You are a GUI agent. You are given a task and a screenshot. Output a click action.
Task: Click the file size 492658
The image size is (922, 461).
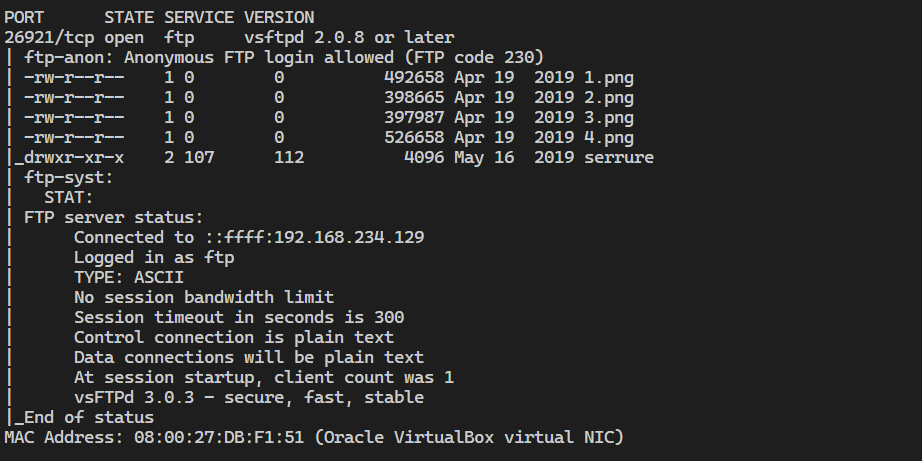(x=414, y=78)
